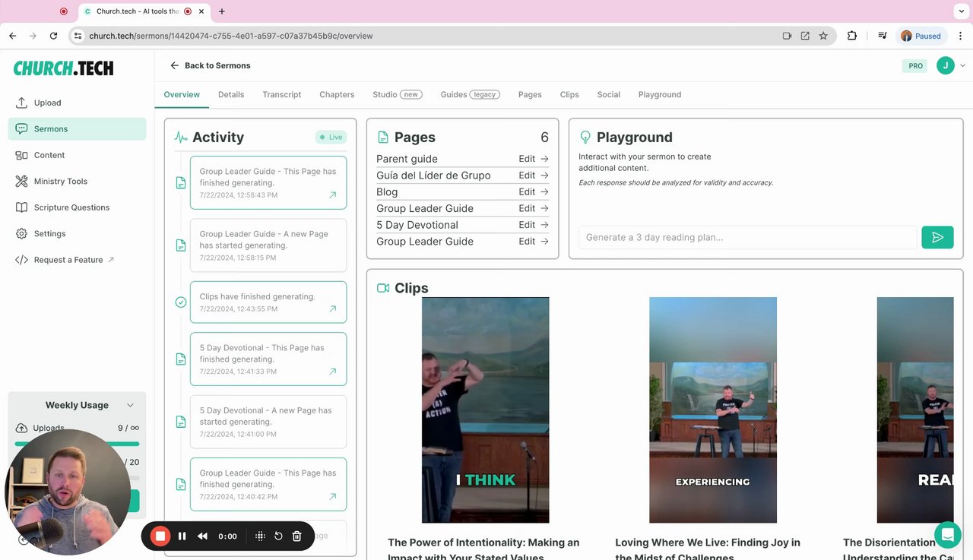Collapse the Weekly Usage panel
This screenshot has height=560, width=973.
(x=130, y=405)
